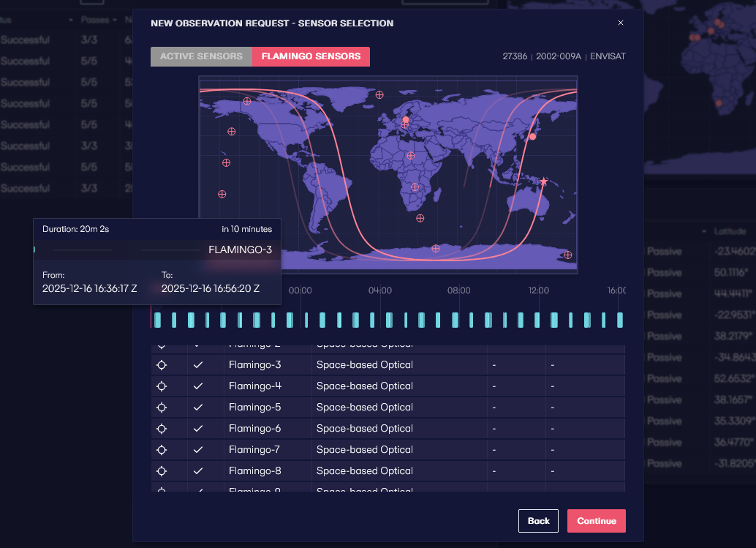Close the sensor selection dialog
Viewport: 756px width, 548px height.
click(x=621, y=23)
